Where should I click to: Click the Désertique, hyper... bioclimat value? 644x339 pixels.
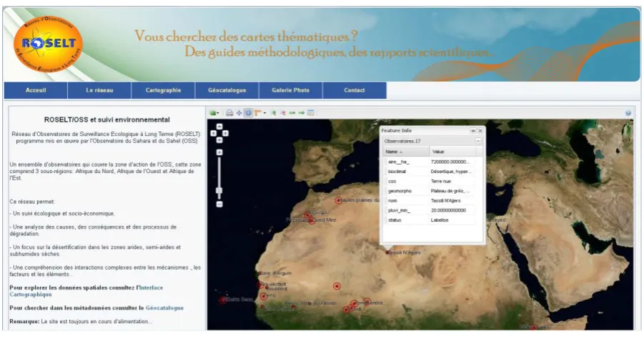451,172
